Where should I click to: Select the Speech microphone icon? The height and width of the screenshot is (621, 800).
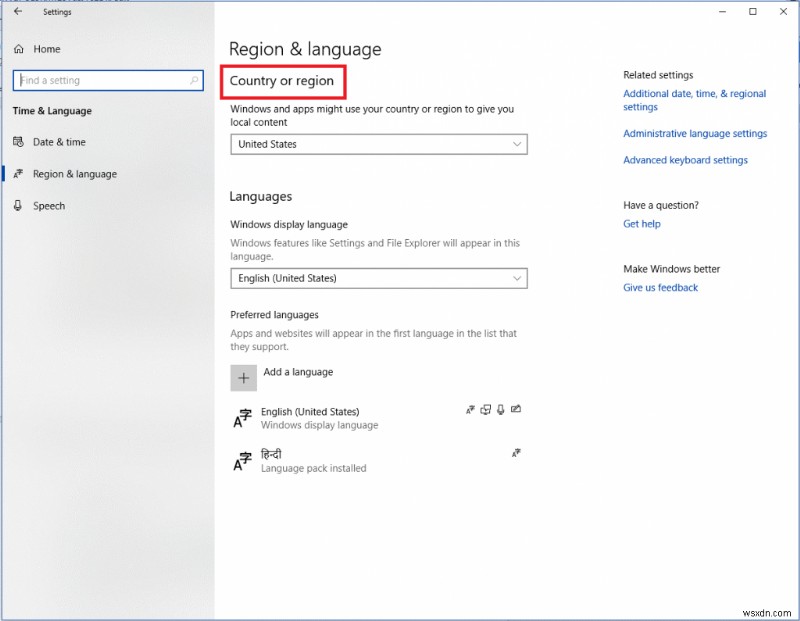click(x=20, y=206)
